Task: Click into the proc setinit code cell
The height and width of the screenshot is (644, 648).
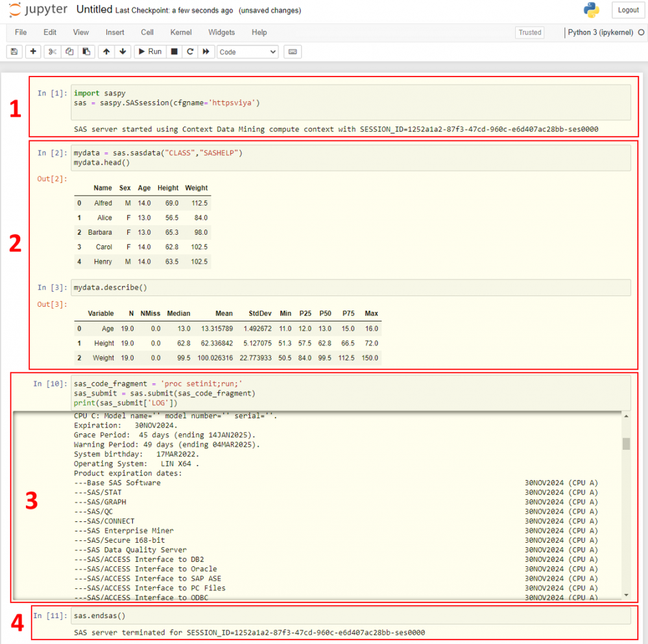Action: (351, 393)
